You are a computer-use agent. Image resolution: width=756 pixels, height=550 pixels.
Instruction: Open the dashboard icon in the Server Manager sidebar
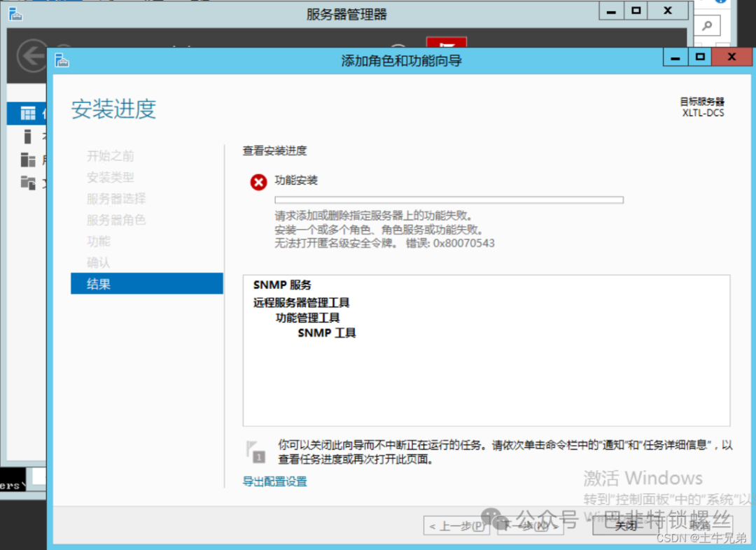click(x=28, y=113)
